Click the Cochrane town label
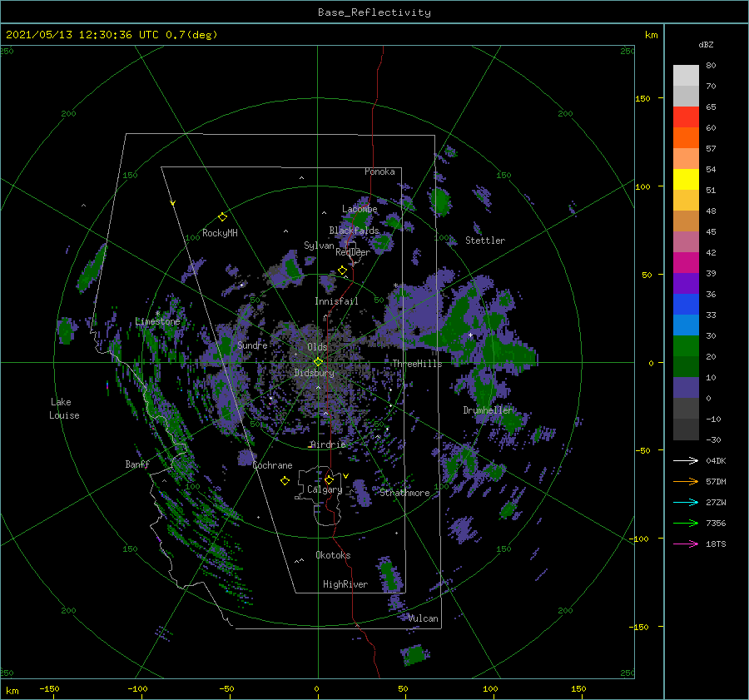Viewport: 749px width, 700px height. 272,465
